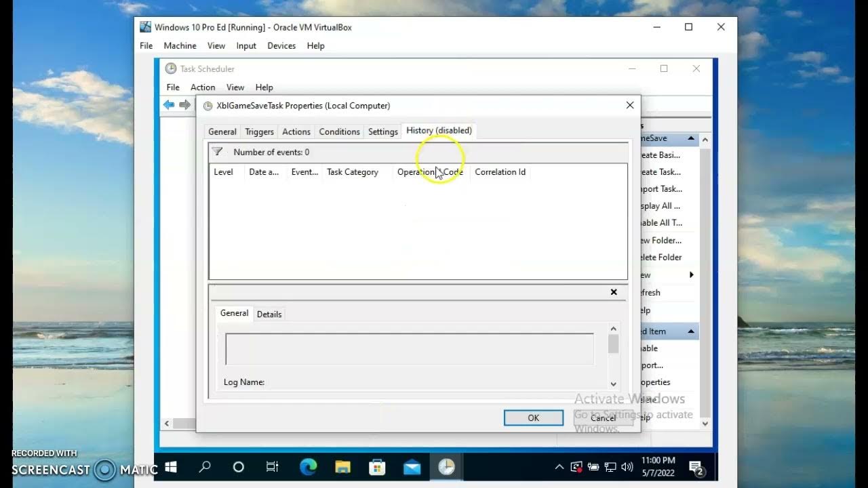
Task: Show hidden tray icons chevron
Action: pyautogui.click(x=559, y=467)
